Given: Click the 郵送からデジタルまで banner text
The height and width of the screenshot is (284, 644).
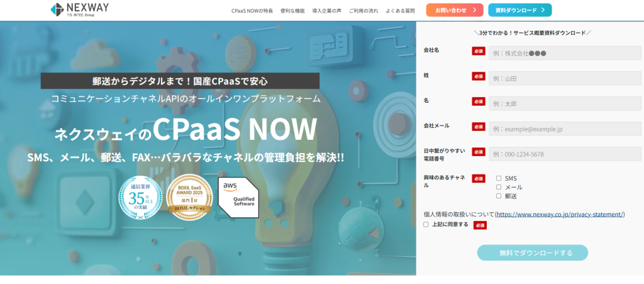Looking at the screenshot, I should [180, 81].
